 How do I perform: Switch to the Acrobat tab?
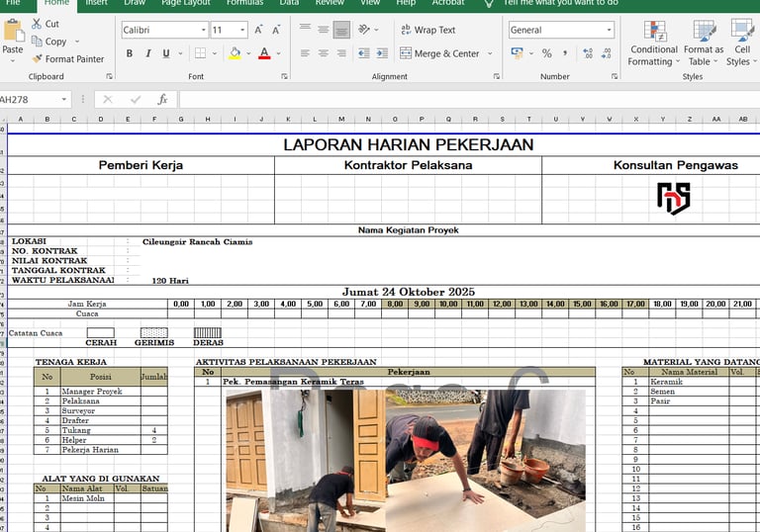point(448,3)
